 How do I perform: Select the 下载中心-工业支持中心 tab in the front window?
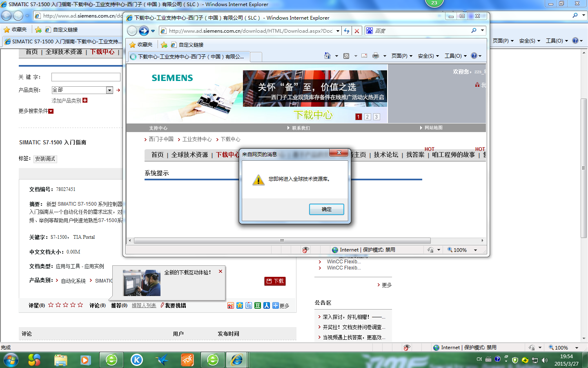pyautogui.click(x=189, y=57)
